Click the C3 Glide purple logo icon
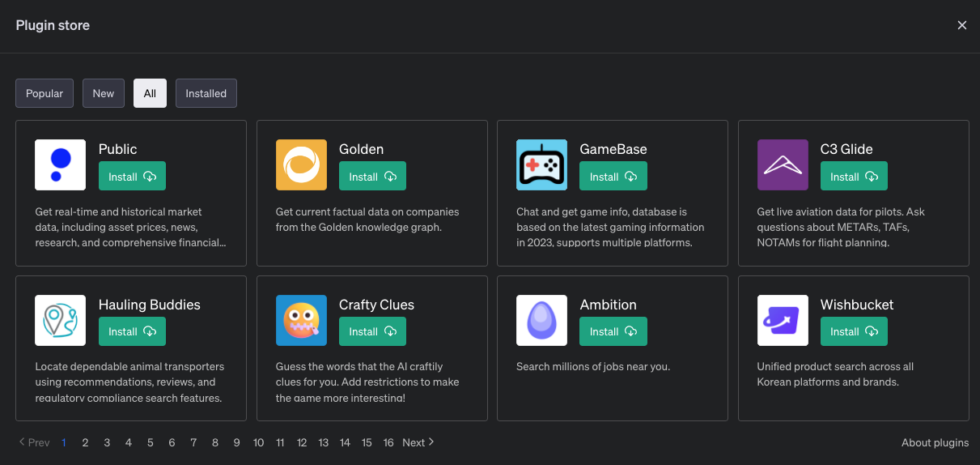This screenshot has height=465, width=980. [783, 164]
